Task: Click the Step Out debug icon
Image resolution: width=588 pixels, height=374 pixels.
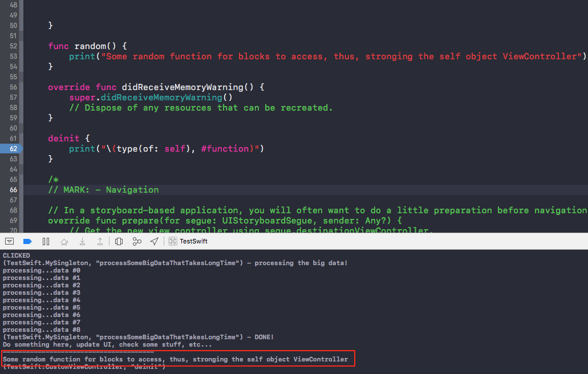Action: (100, 242)
